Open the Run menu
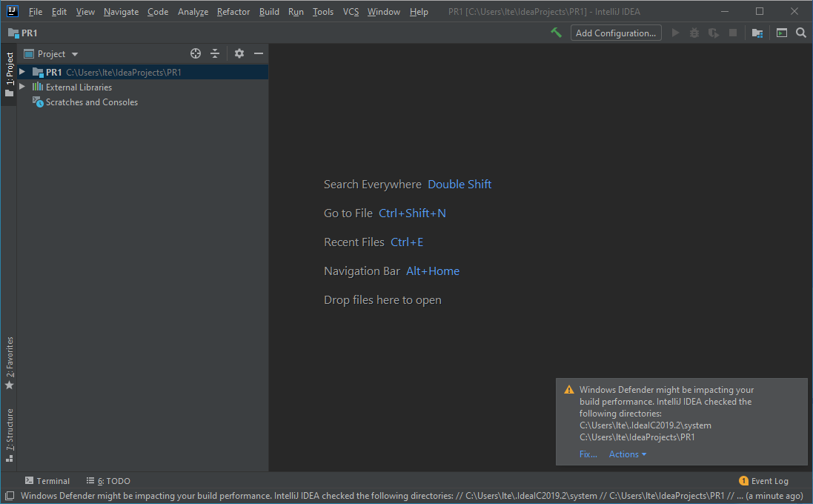The height and width of the screenshot is (504, 813). pos(296,11)
